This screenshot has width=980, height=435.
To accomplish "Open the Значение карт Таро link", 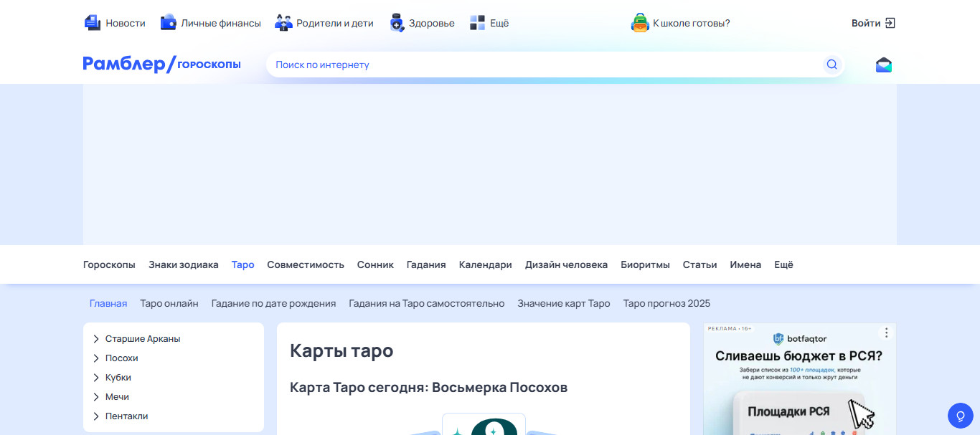I will (563, 303).
